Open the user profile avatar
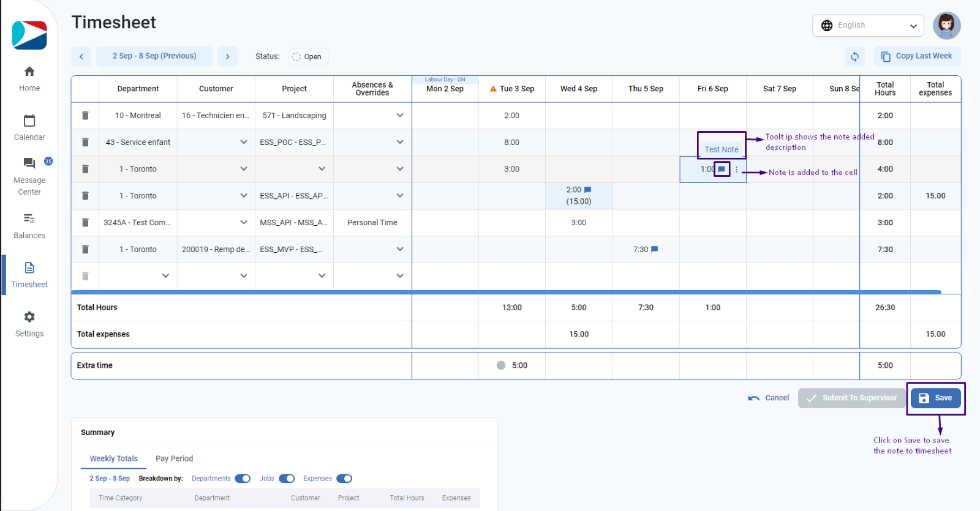This screenshot has width=980, height=511. tap(946, 26)
